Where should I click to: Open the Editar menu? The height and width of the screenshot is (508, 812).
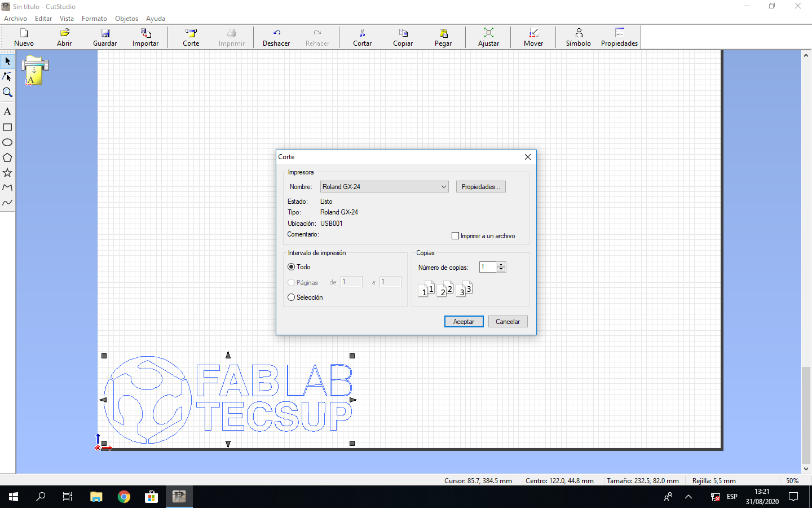pos(43,19)
